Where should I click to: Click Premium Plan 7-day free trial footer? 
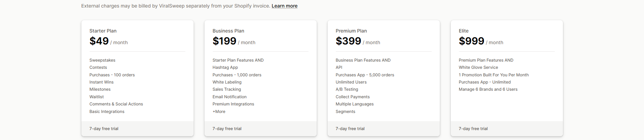(350, 129)
